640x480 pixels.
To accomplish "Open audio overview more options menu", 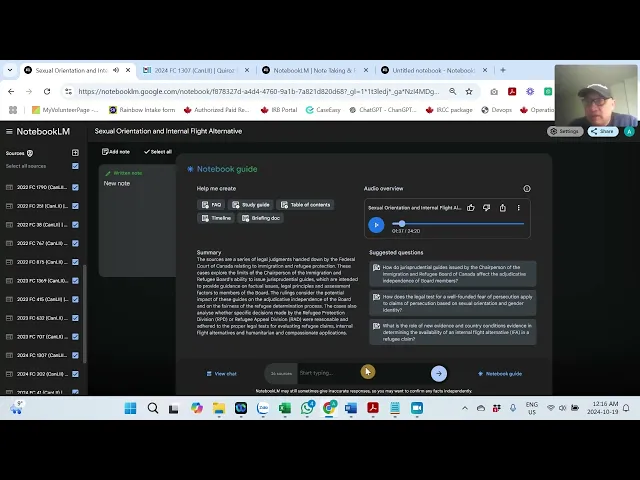I will tap(518, 208).
